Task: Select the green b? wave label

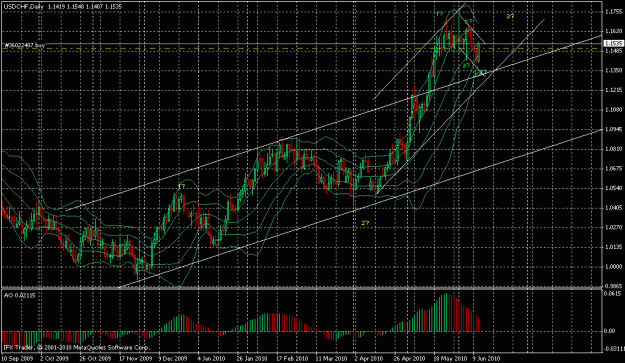Action: (469, 21)
